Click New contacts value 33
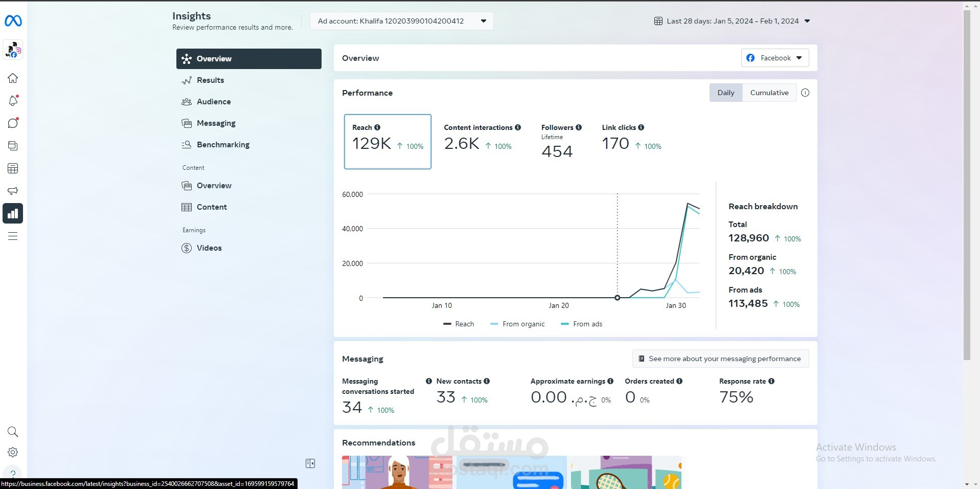This screenshot has height=489, width=980. [446, 397]
